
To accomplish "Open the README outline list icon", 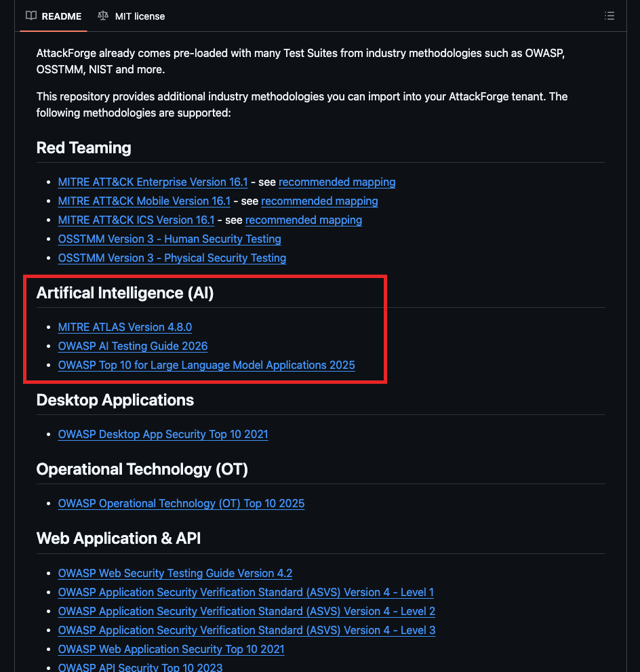I will coord(609,16).
